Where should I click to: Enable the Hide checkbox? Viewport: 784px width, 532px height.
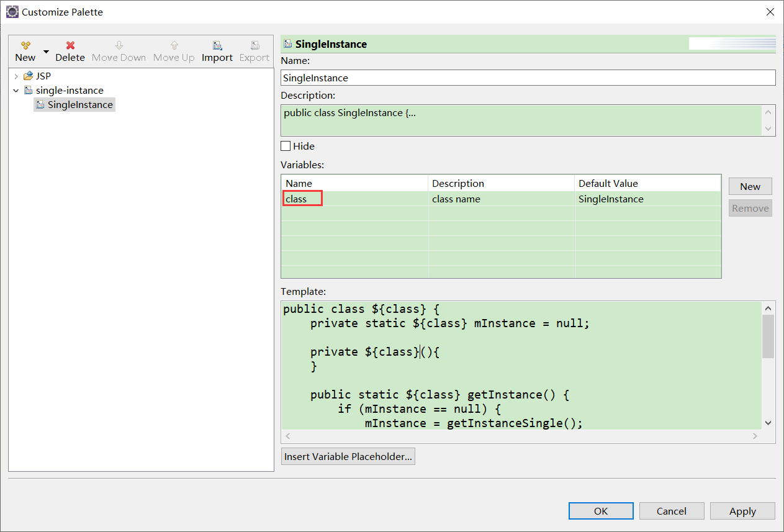click(287, 146)
